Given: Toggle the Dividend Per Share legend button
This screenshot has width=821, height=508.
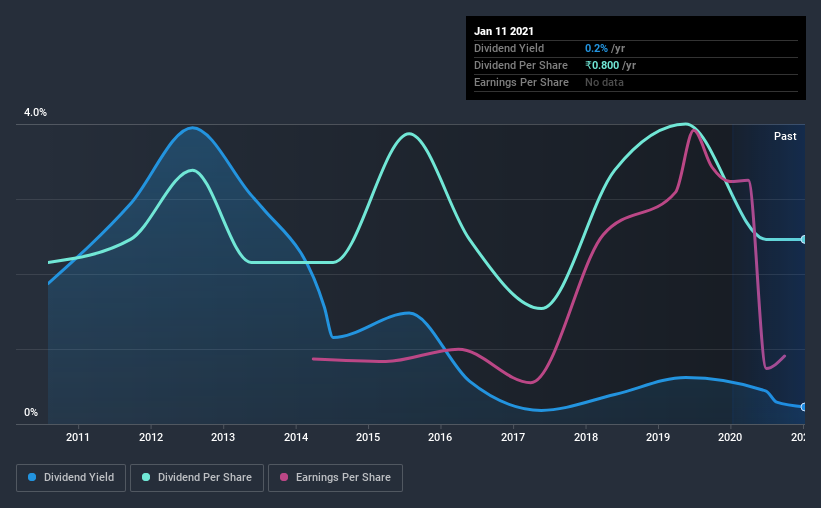Looking at the screenshot, I should (x=197, y=478).
